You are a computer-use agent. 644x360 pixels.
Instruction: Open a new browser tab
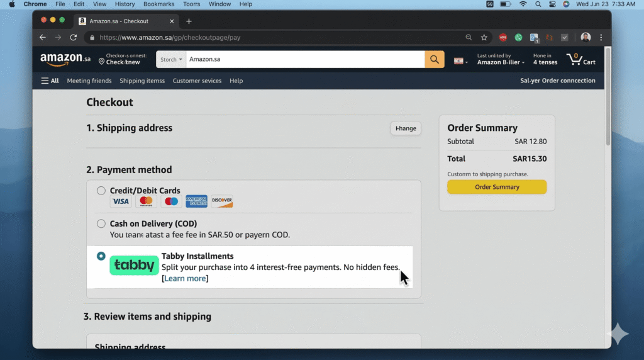coord(189,21)
